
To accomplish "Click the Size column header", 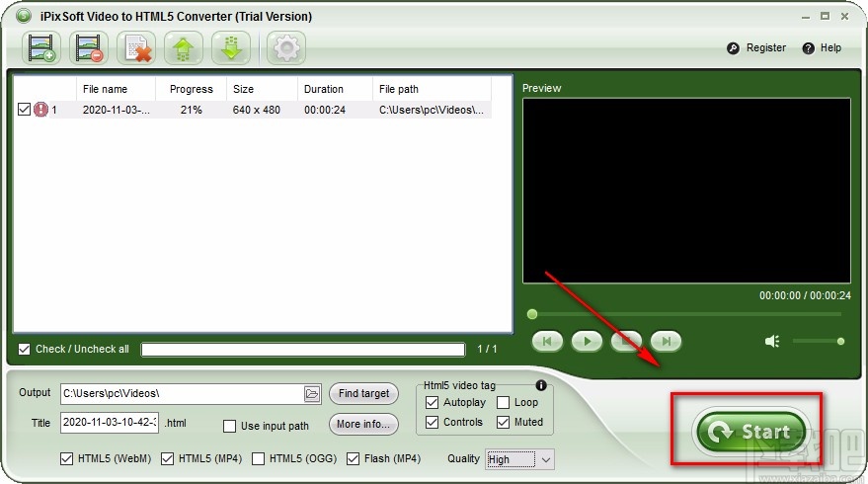I will (x=262, y=89).
